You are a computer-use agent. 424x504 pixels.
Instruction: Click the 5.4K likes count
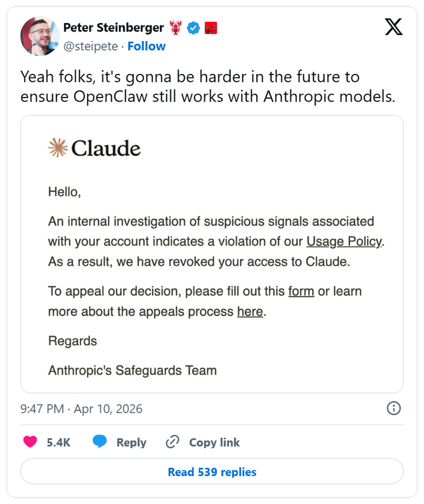pos(59,442)
